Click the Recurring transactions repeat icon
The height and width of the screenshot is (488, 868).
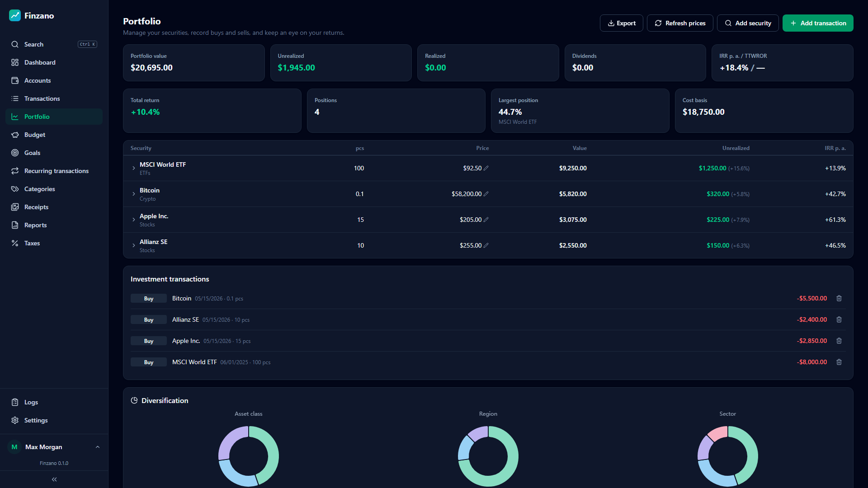tap(15, 171)
